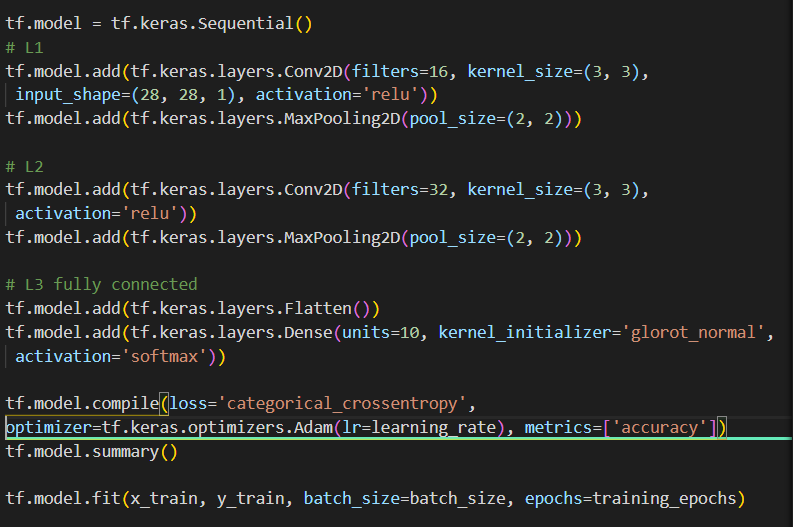The image size is (793, 527).
Task: Click 'epochs' keyword in fit call
Action: [x=553, y=499]
